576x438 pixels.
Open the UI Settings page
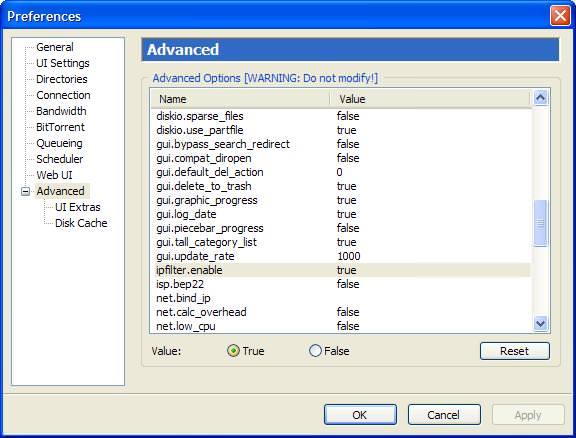pos(63,63)
